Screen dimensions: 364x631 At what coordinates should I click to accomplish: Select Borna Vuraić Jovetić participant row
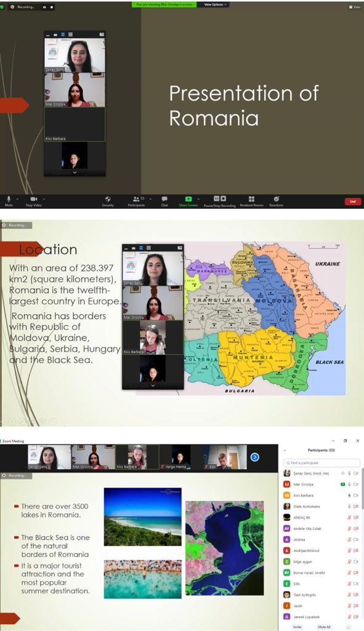[x=322, y=572]
